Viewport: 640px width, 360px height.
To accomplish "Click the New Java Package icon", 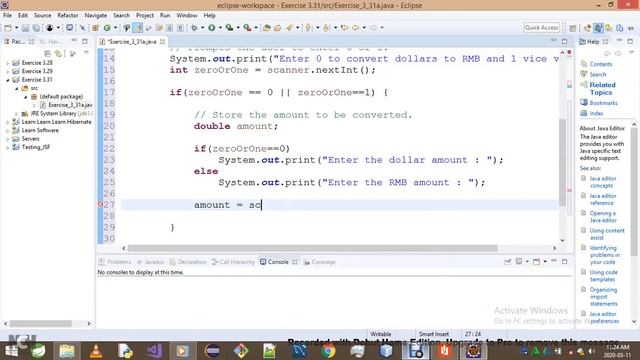I will 96,28.
